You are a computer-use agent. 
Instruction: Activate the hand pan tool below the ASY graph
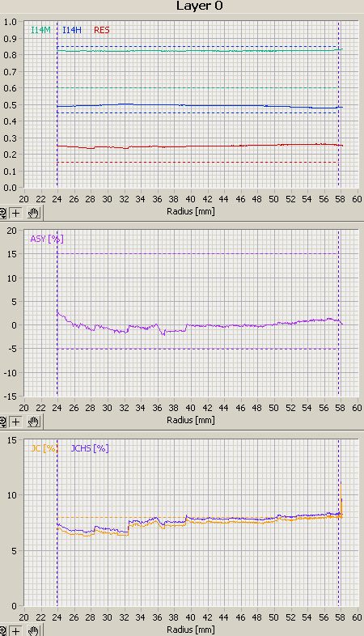coord(34,422)
